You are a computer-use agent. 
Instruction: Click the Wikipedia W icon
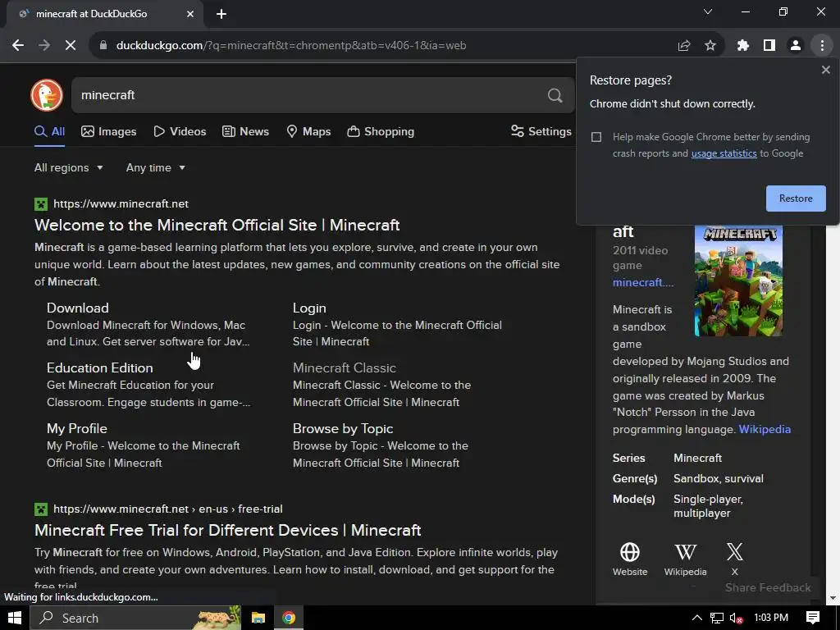tap(685, 552)
